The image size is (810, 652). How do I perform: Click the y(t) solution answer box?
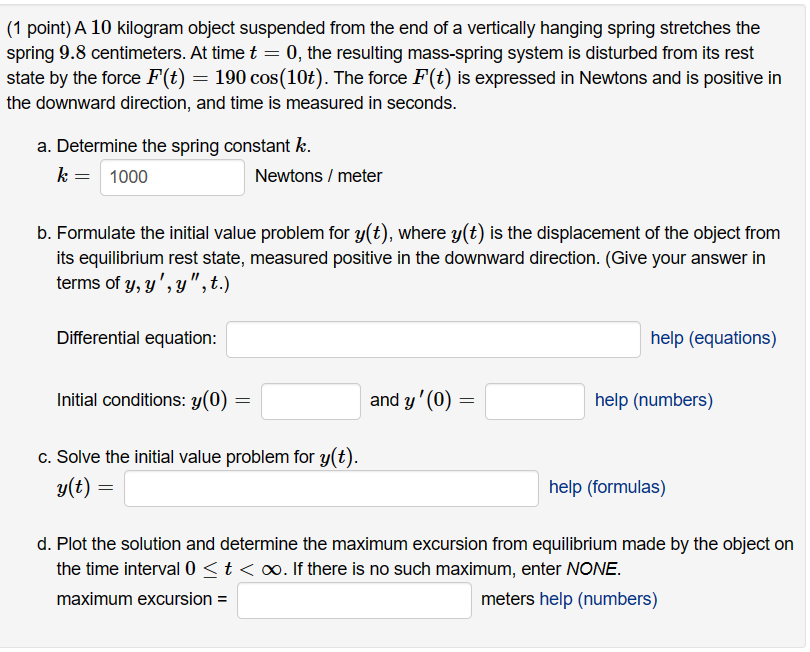pos(330,487)
